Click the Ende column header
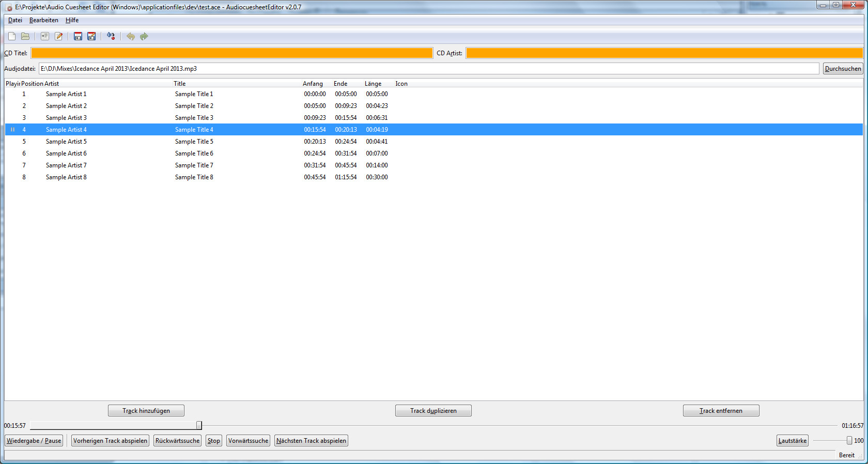The width and height of the screenshot is (868, 464). pyautogui.click(x=348, y=84)
